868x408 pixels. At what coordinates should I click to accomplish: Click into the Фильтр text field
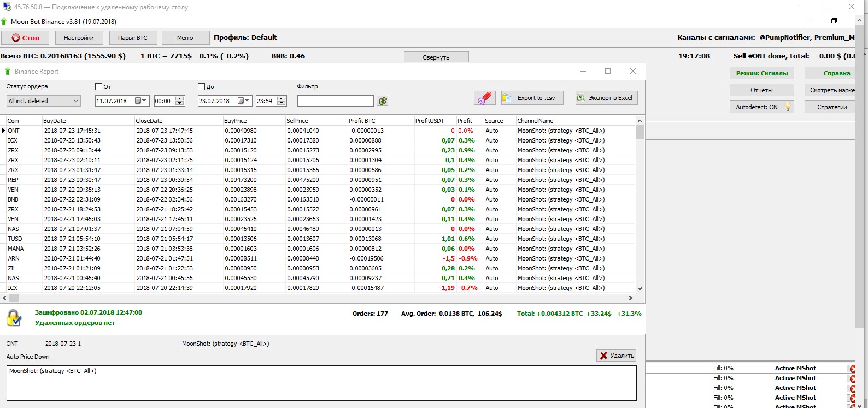[x=336, y=101]
